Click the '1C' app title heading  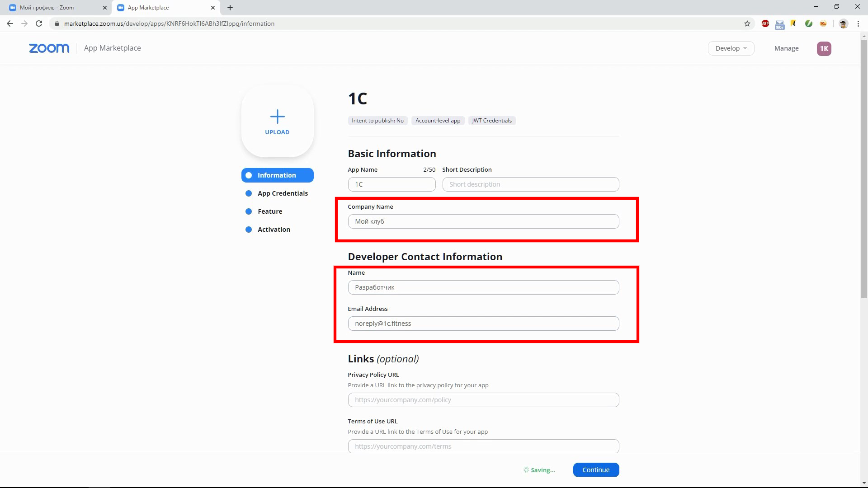click(357, 99)
